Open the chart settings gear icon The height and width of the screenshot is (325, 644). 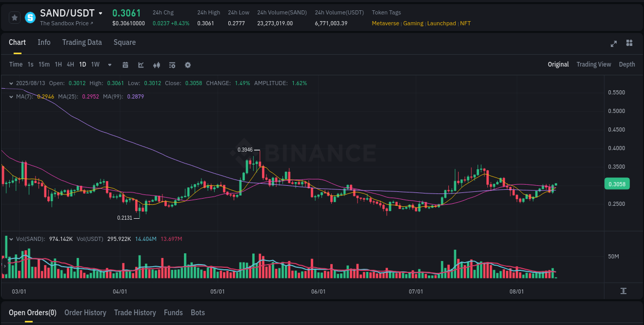tap(188, 64)
